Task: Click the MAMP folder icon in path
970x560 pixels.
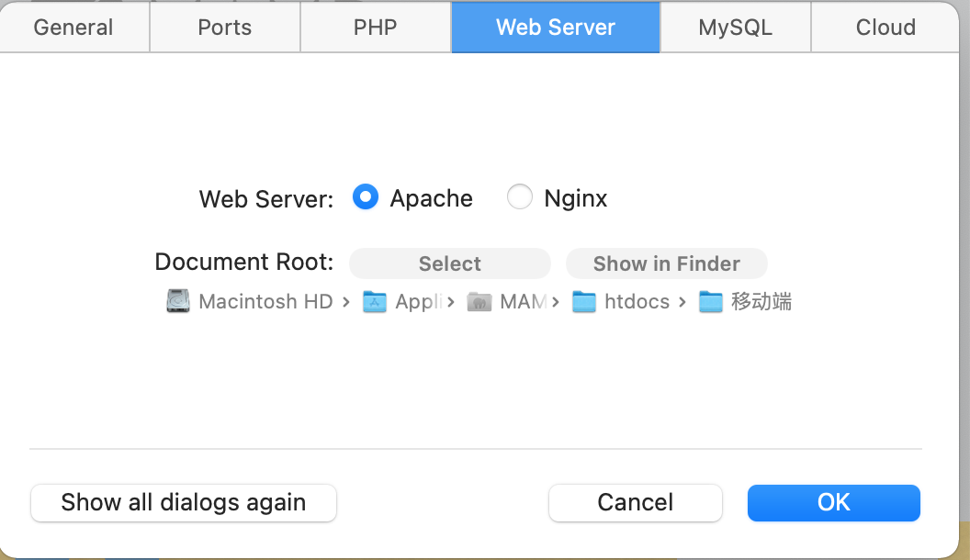Action: coord(479,301)
